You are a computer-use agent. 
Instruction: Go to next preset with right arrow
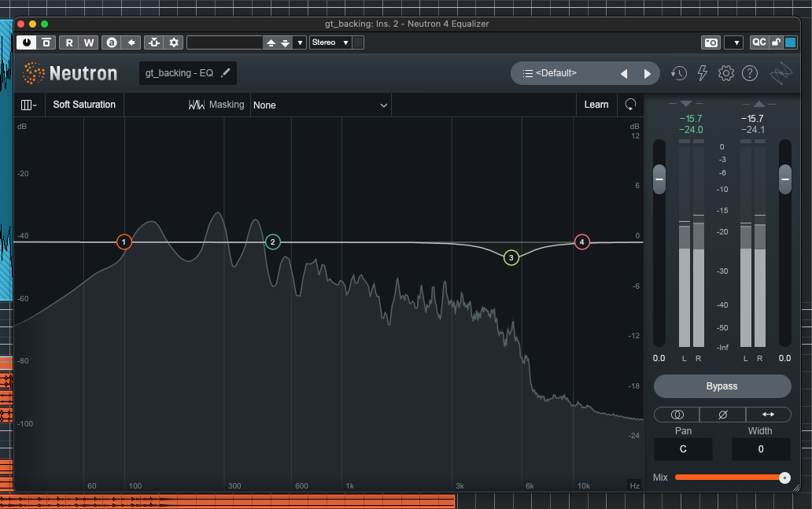click(x=648, y=73)
